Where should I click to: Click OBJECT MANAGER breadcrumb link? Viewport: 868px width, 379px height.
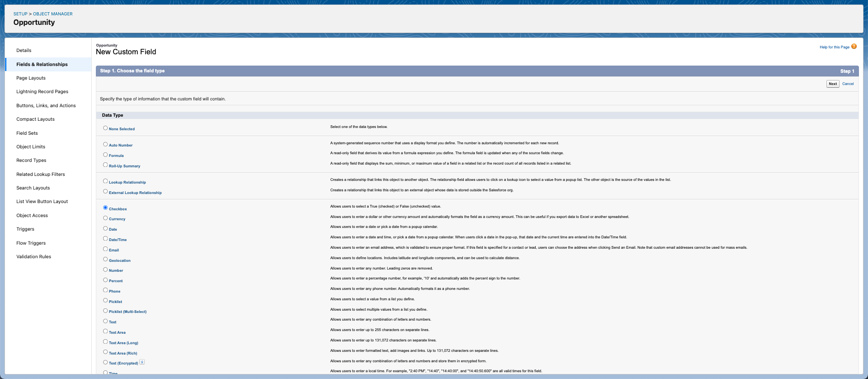click(53, 14)
